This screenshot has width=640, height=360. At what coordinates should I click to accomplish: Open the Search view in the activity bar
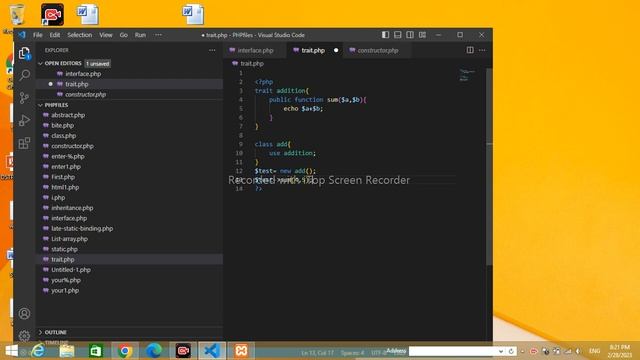tap(24, 75)
